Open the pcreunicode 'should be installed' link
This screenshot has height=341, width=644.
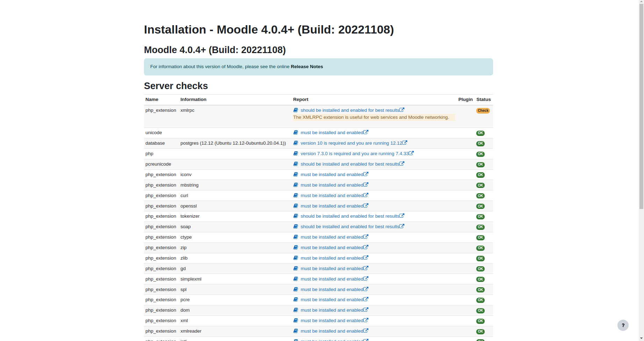tap(350, 164)
